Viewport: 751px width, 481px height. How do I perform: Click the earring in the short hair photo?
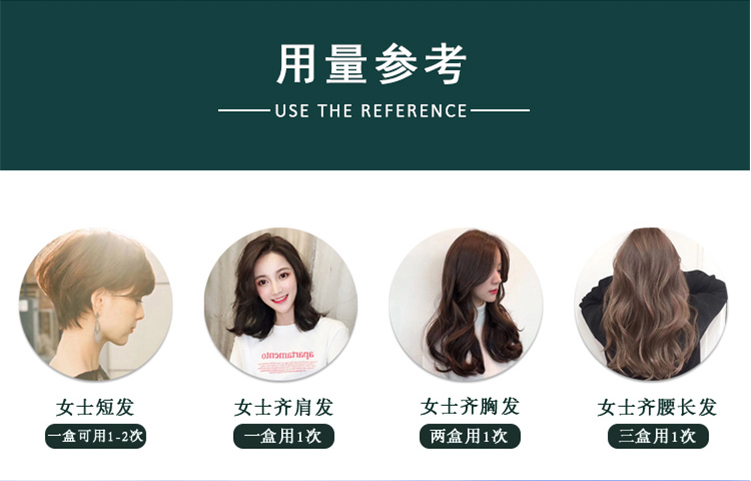tap(98, 327)
